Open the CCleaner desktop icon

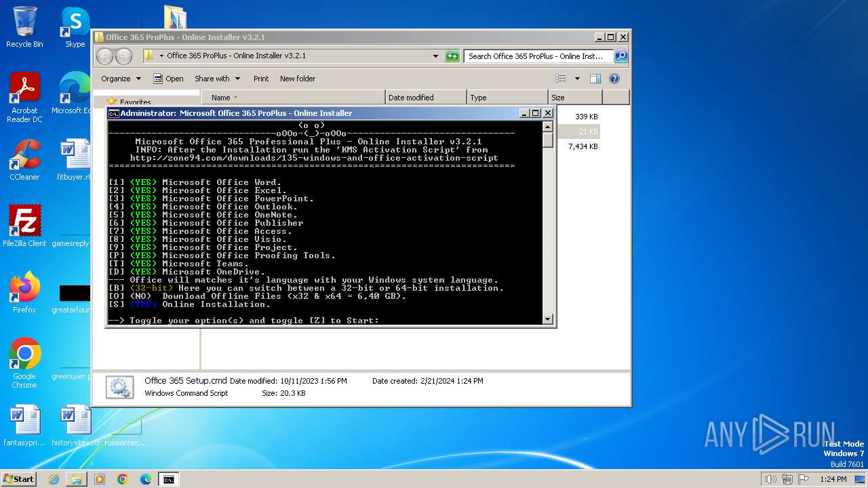(x=24, y=160)
